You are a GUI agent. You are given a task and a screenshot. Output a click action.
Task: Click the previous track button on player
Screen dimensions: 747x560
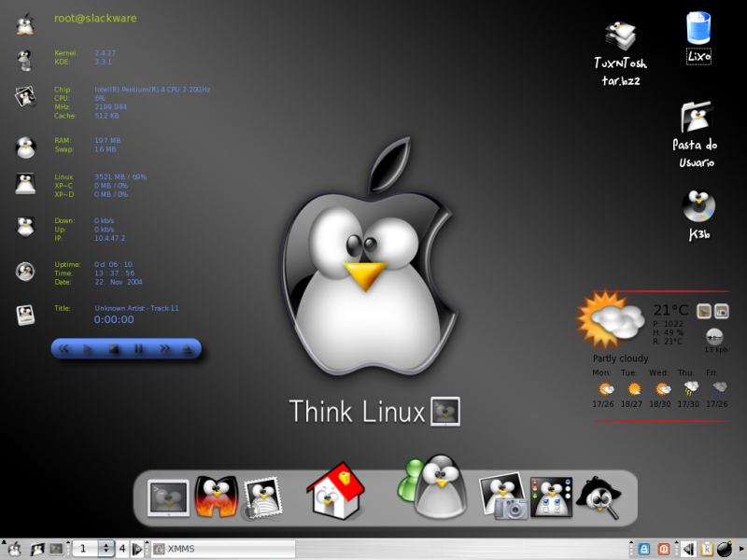pos(63,349)
